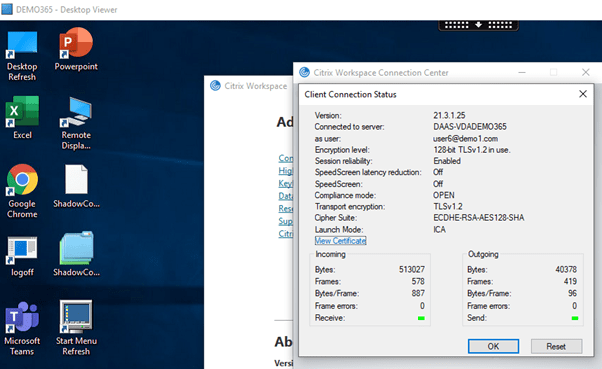Launch the Powerpoint desktop shortcut

[76, 43]
